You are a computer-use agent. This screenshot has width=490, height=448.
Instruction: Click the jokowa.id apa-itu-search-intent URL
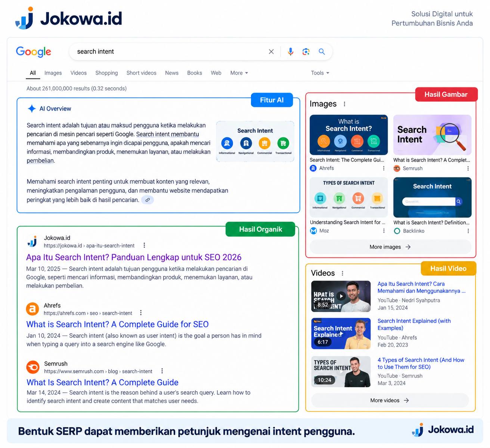(x=89, y=246)
